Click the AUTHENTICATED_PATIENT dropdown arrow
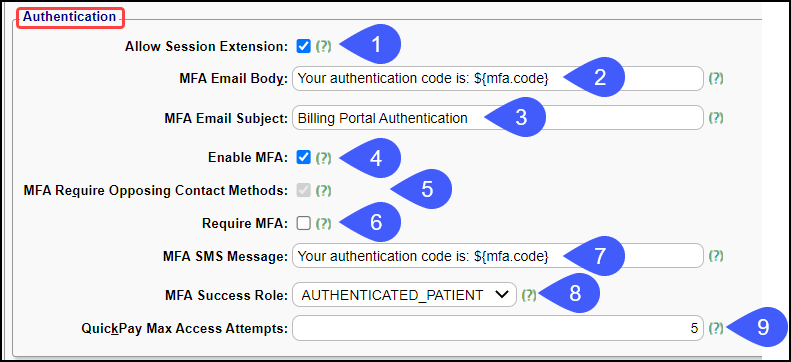Image resolution: width=791 pixels, height=362 pixels. [x=501, y=295]
